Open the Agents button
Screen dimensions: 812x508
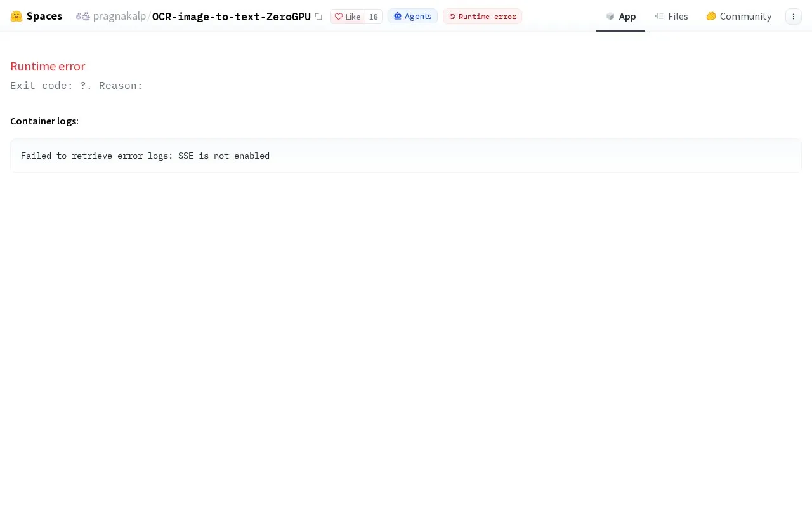[412, 16]
